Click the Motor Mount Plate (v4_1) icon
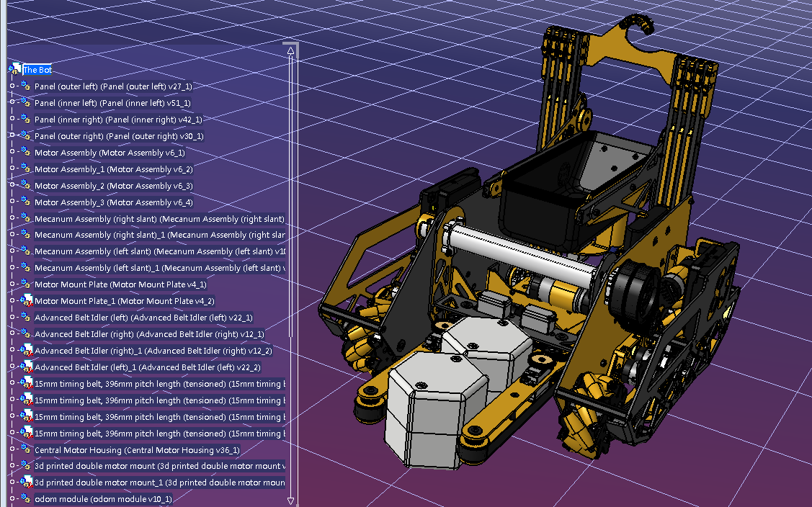Viewport: 812px width, 507px height. click(25, 284)
